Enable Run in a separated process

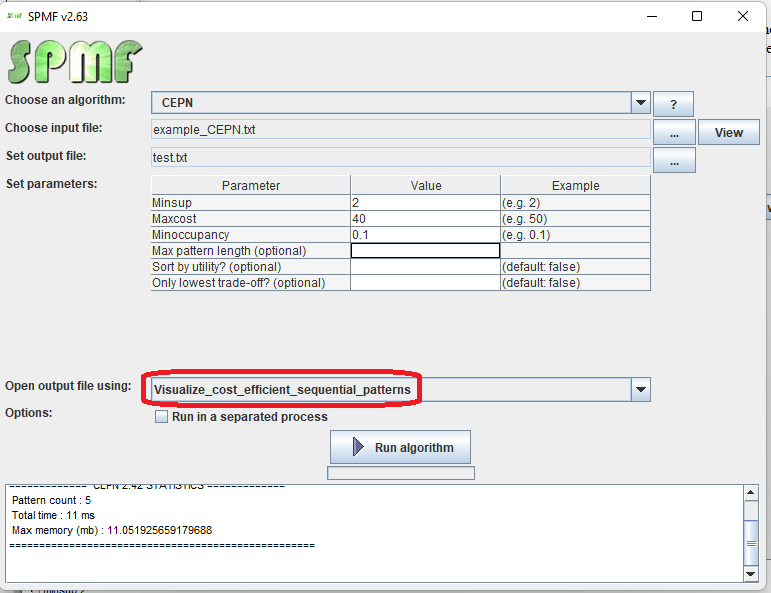tap(161, 417)
